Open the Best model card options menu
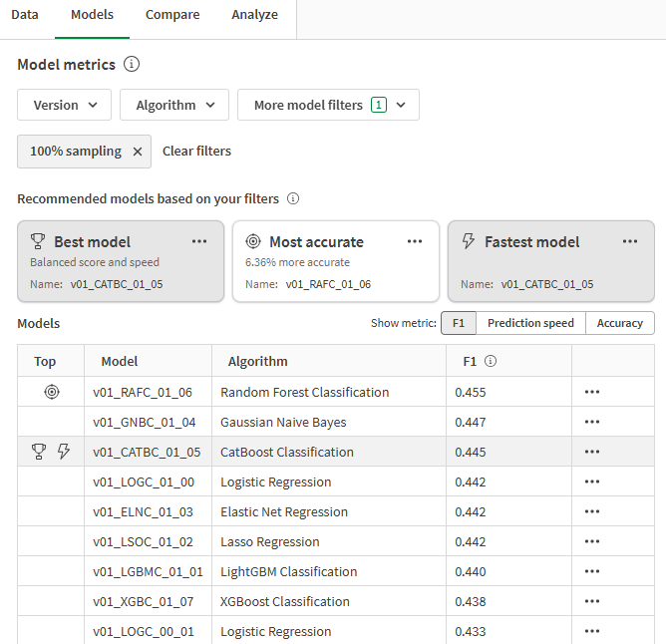Screen dimensions: 666x644 199,241
